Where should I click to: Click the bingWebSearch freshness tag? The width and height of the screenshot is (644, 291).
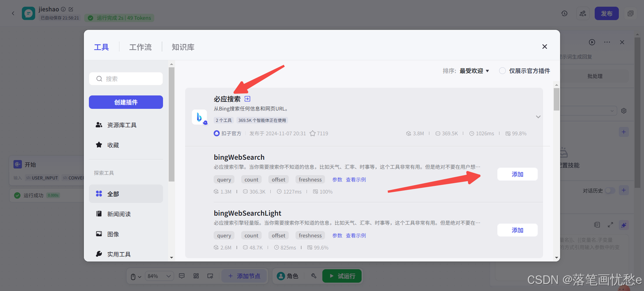(310, 179)
